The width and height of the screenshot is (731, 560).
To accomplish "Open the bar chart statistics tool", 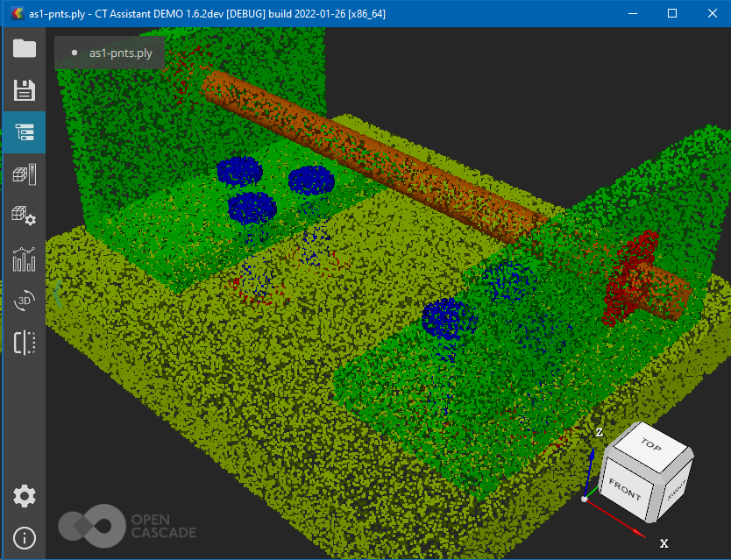I will [24, 259].
